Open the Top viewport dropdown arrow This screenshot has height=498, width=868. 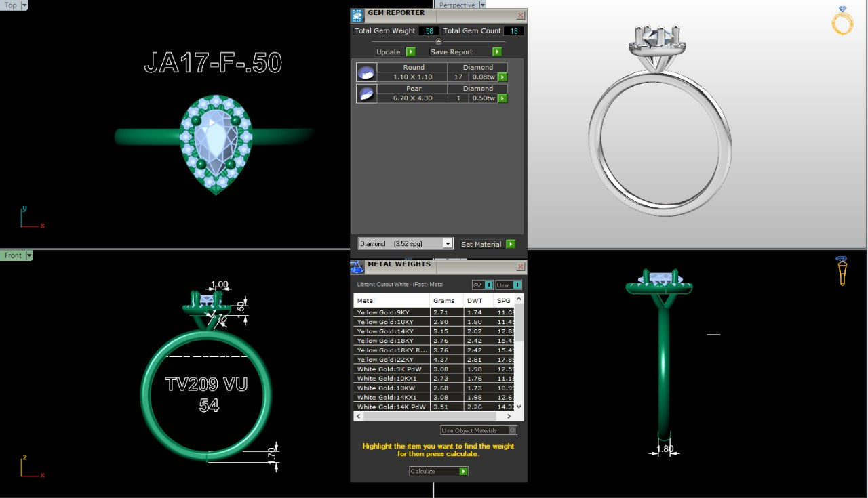click(x=24, y=5)
